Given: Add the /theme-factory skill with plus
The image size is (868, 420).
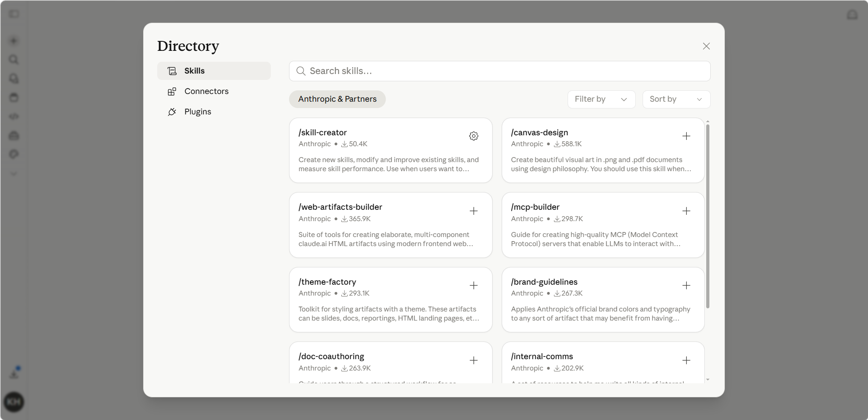Looking at the screenshot, I should [474, 286].
